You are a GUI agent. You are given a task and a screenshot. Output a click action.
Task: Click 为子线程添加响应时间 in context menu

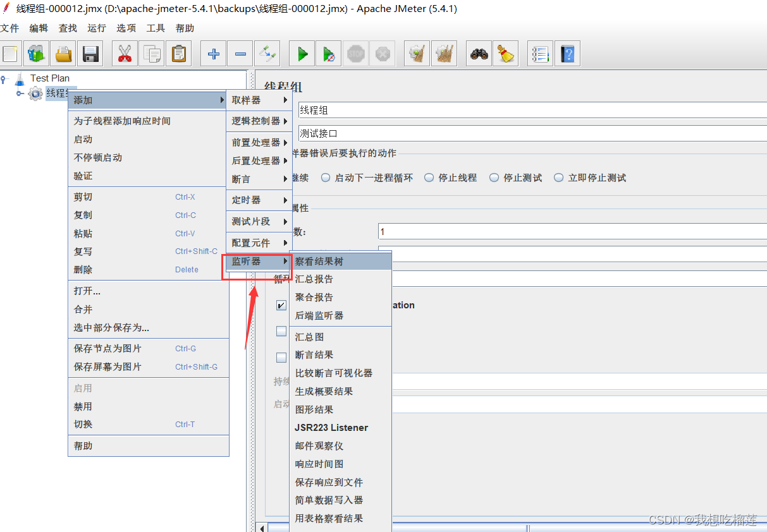148,121
